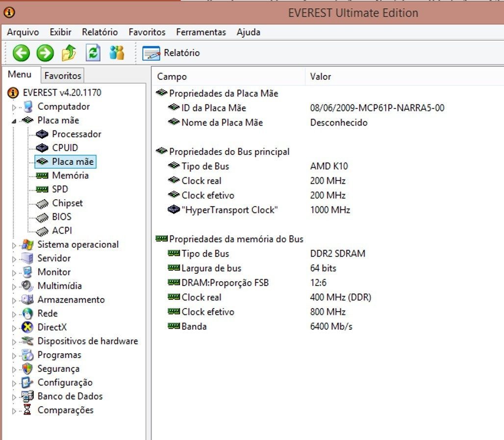Select the "HyperTransport Clock" row

259,210
